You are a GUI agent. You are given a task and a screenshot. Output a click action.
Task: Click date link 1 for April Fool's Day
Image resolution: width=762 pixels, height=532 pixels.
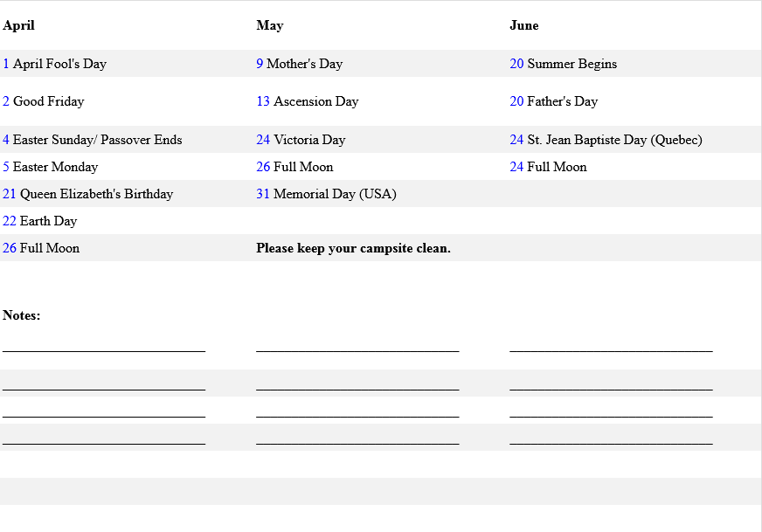pyautogui.click(x=6, y=64)
